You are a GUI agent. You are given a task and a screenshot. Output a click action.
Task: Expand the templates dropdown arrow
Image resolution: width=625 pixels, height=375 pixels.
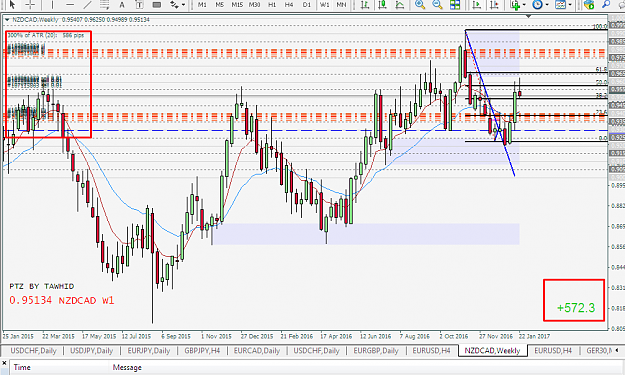570,4
